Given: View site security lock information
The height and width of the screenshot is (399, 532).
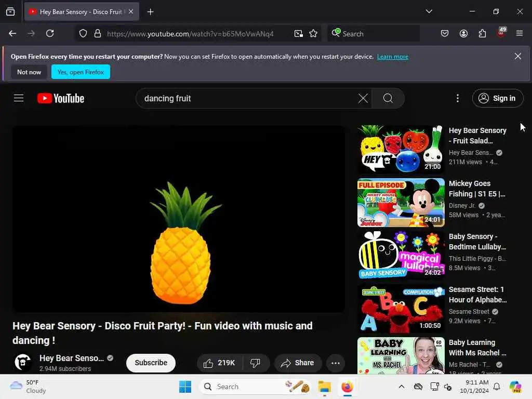Looking at the screenshot, I should point(98,34).
